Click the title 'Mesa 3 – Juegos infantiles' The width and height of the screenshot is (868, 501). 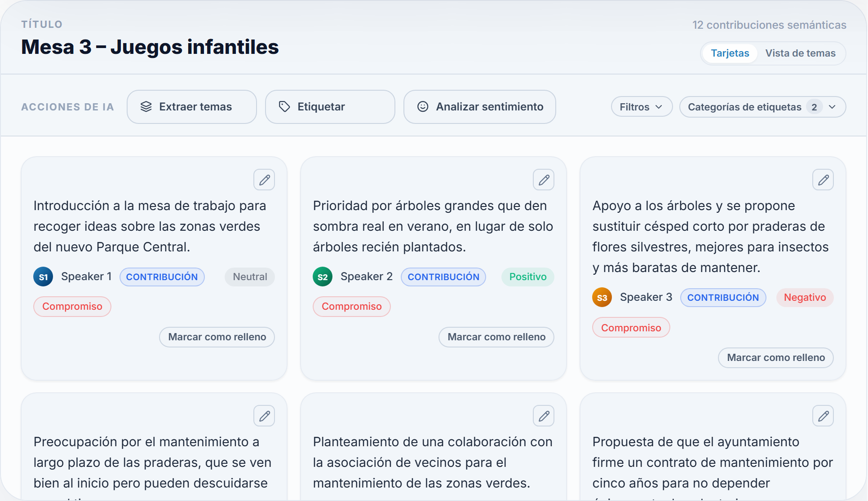tap(150, 47)
